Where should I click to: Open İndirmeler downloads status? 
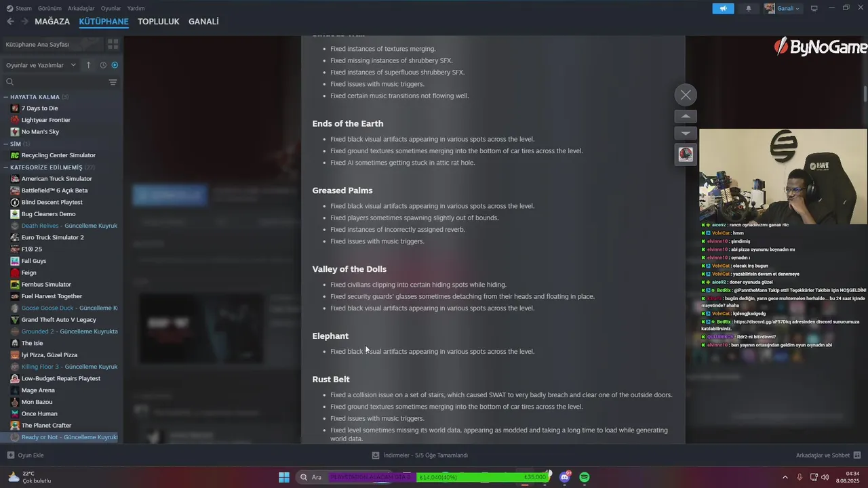(x=420, y=455)
